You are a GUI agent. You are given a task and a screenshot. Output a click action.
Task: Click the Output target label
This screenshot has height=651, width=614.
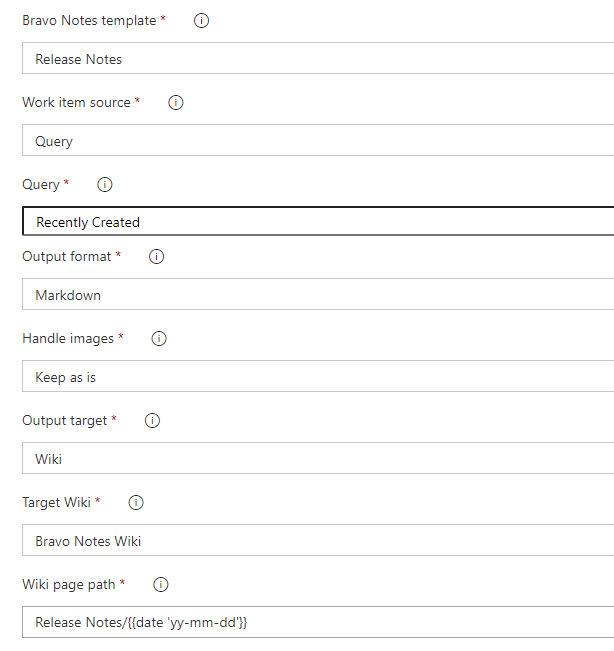65,421
